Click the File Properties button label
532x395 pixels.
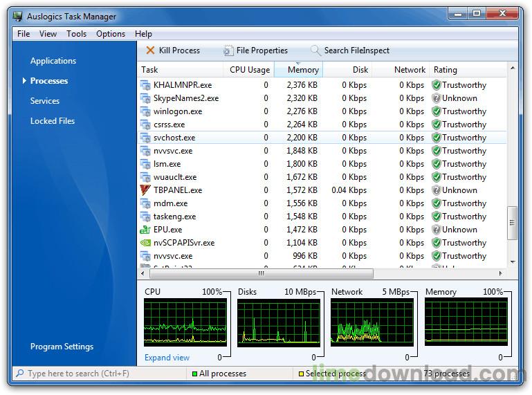click(262, 50)
